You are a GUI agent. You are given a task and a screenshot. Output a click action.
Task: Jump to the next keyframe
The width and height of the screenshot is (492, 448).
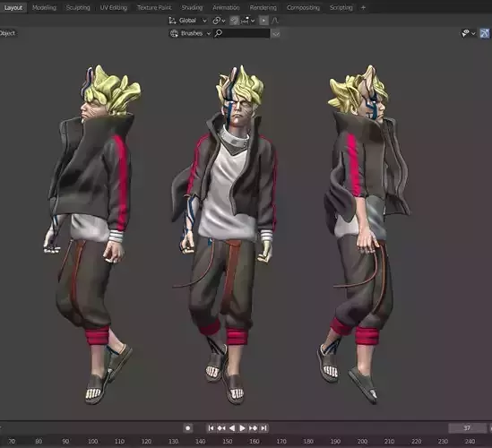(x=253, y=428)
